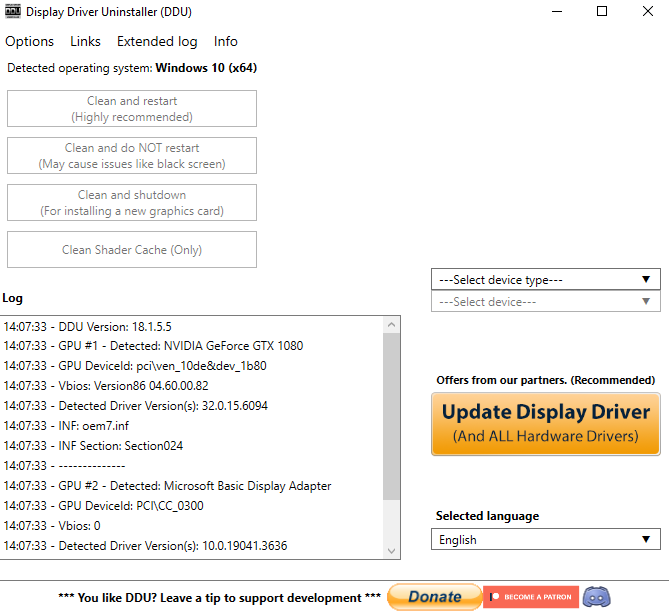Screen dimensions: 669x612
Task: Click the log vertical scrollbar thumb
Action: tap(391, 417)
